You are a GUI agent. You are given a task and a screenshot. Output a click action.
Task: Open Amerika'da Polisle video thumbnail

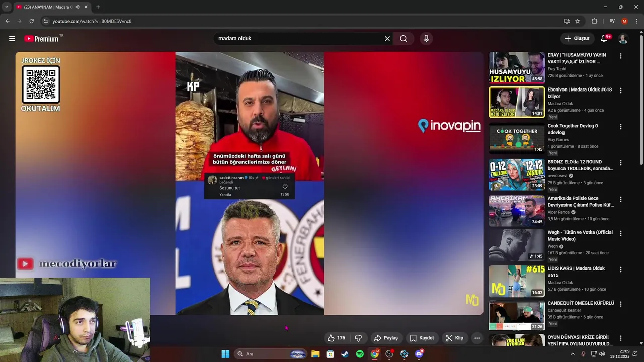coord(517,211)
